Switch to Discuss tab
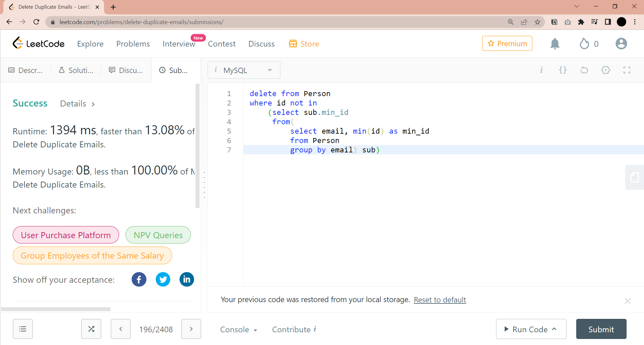 (126, 70)
